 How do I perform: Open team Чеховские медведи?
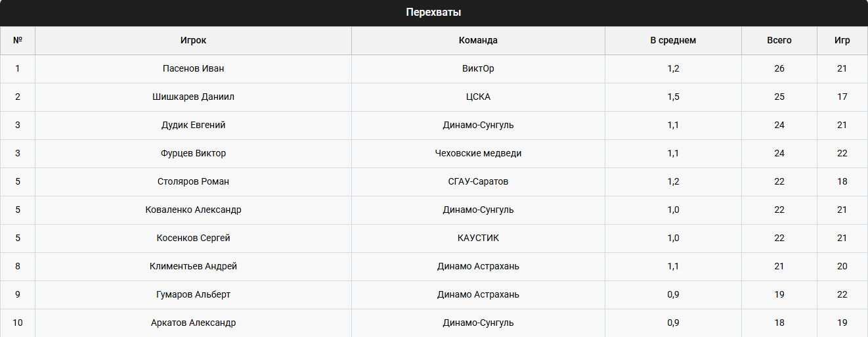pos(478,153)
